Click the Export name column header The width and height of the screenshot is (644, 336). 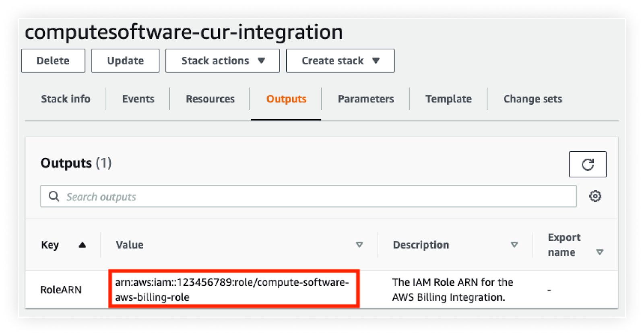point(564,245)
